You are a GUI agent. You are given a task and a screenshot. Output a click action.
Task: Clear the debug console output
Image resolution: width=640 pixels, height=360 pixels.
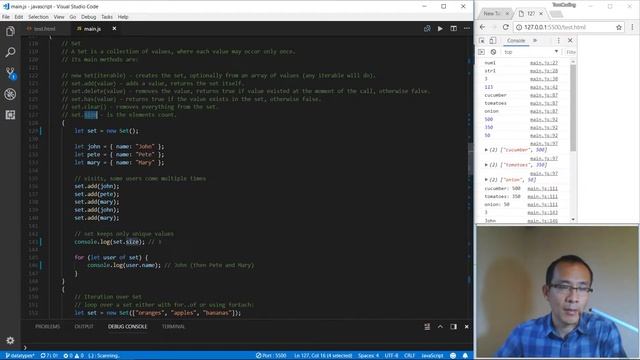(427, 327)
